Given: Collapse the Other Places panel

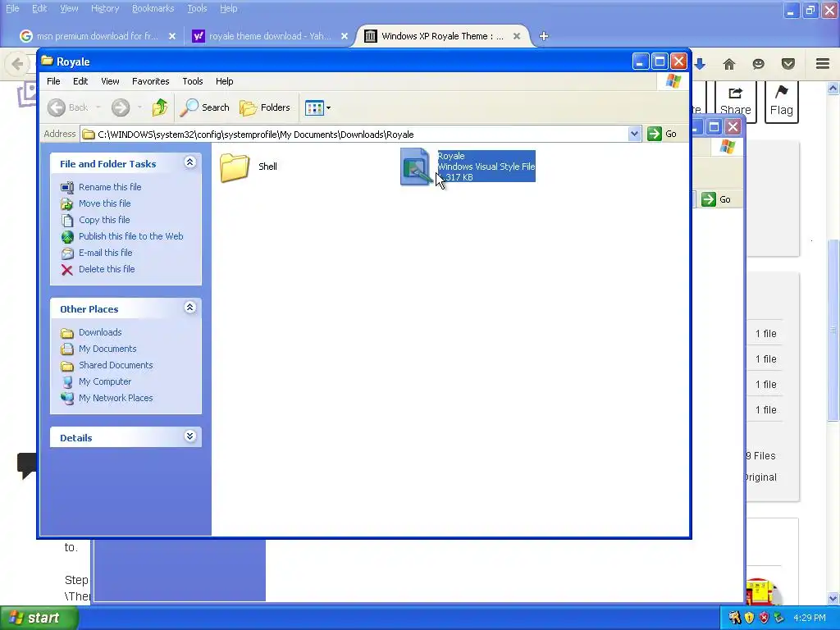Looking at the screenshot, I should pos(189,308).
